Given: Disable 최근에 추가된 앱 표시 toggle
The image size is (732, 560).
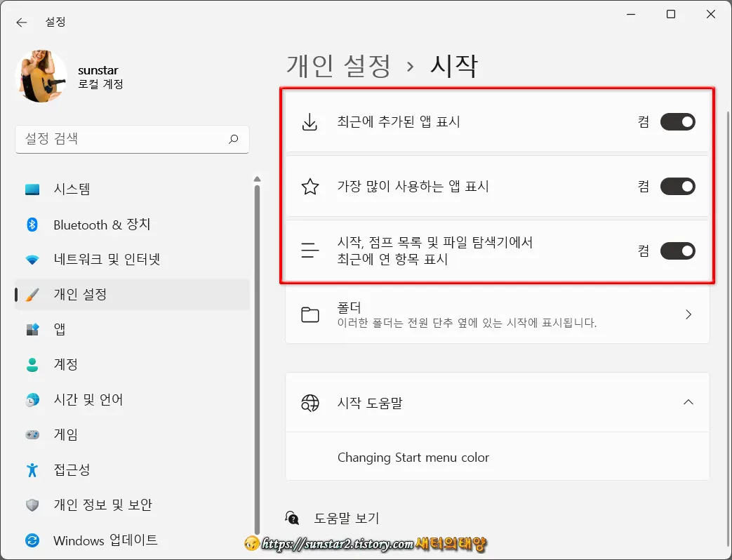Looking at the screenshot, I should coord(677,121).
